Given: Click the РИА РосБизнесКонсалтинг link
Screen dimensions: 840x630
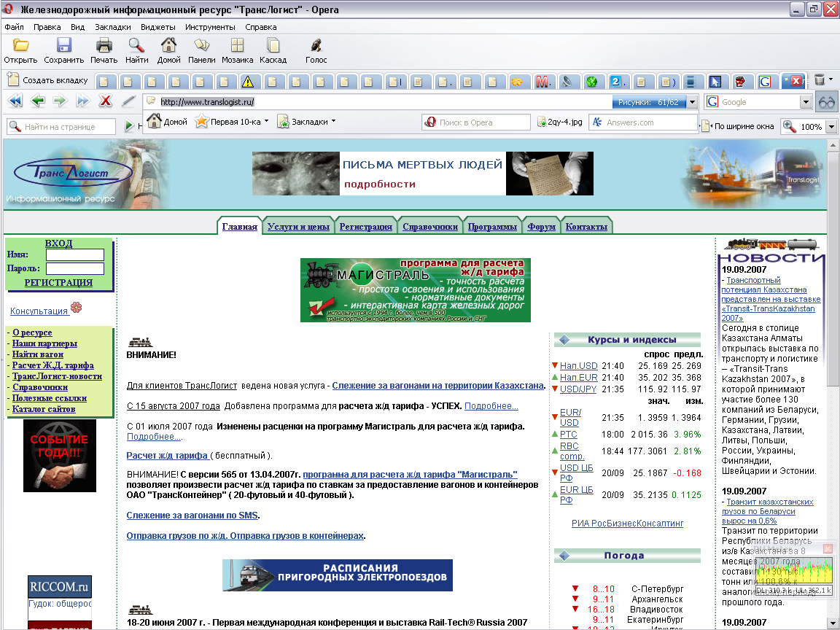Looking at the screenshot, I should click(627, 524).
